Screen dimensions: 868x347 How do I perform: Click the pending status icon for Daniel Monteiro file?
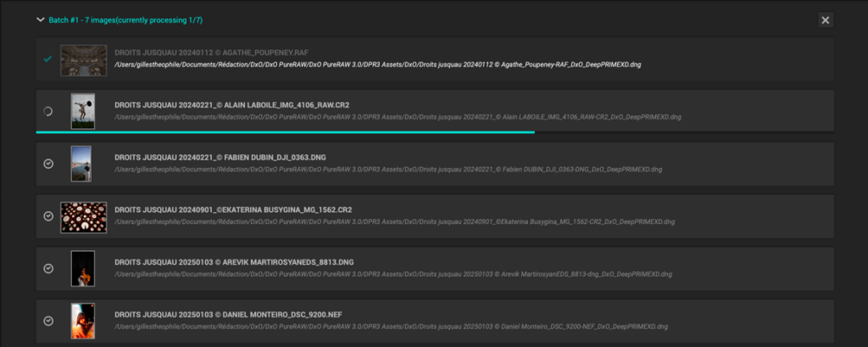pos(48,321)
